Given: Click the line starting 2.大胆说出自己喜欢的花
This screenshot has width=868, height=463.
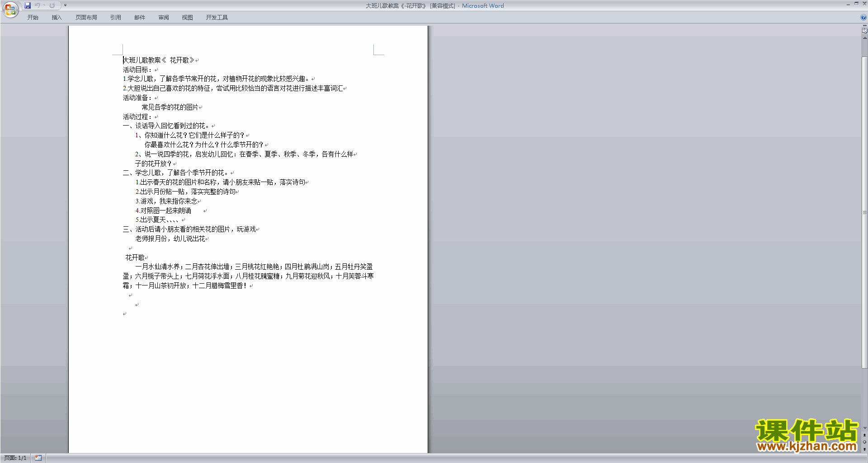Looking at the screenshot, I should (233, 89).
